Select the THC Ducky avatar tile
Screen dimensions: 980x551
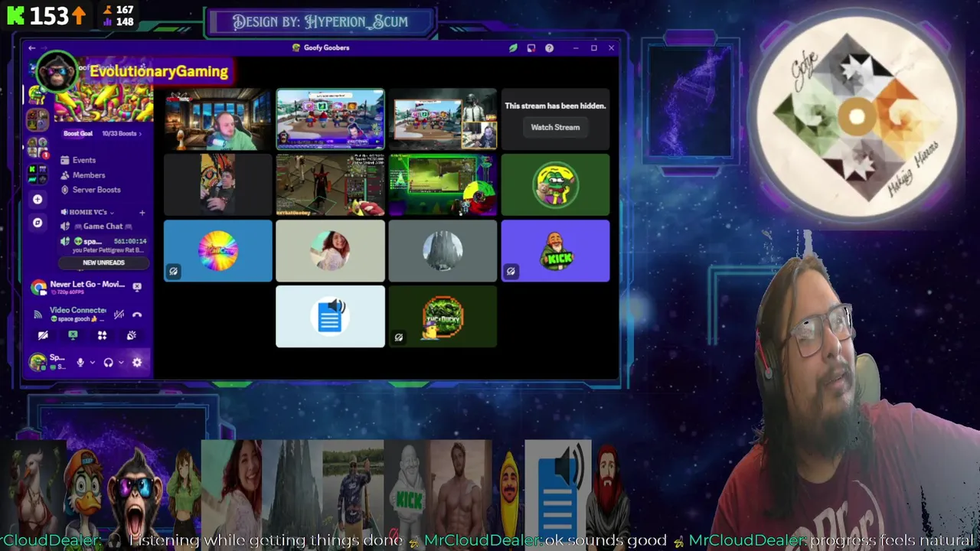[443, 317]
